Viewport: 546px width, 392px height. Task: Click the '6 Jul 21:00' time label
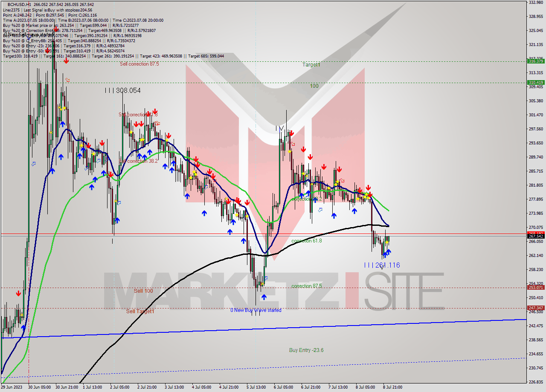click(311, 387)
